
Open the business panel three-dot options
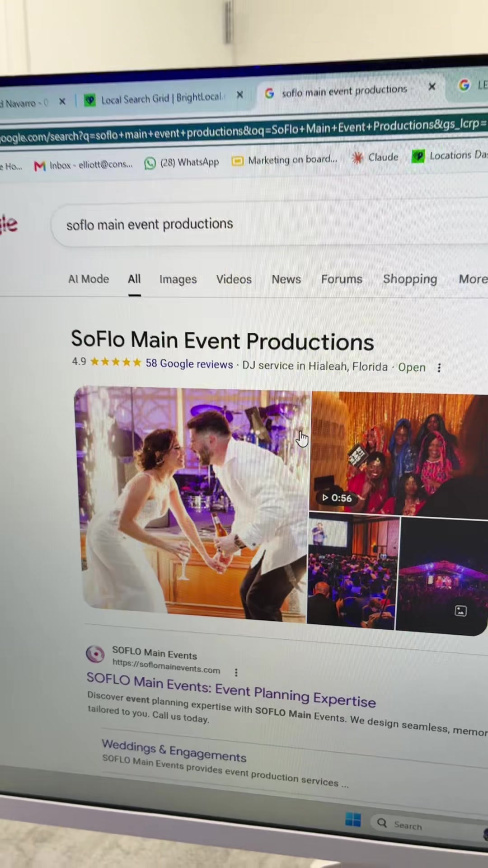(439, 368)
